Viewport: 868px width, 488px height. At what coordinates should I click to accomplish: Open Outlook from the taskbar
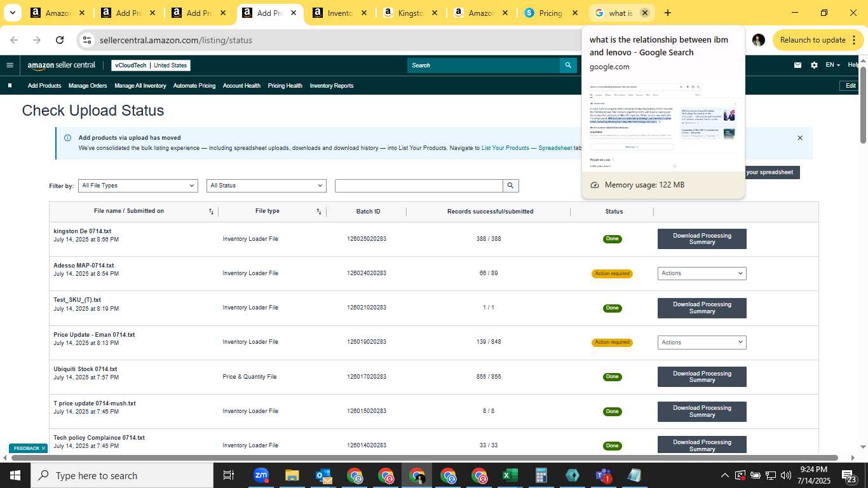coord(323,475)
